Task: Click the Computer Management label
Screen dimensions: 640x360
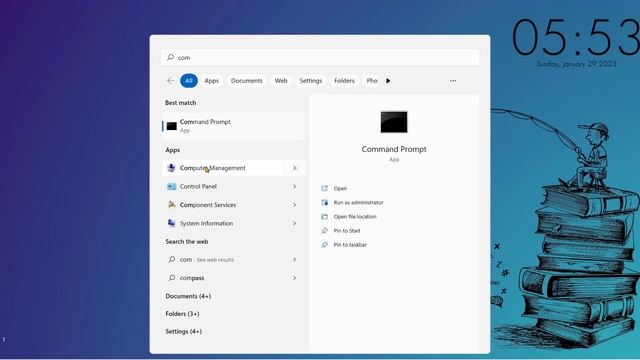Action: coord(213,168)
